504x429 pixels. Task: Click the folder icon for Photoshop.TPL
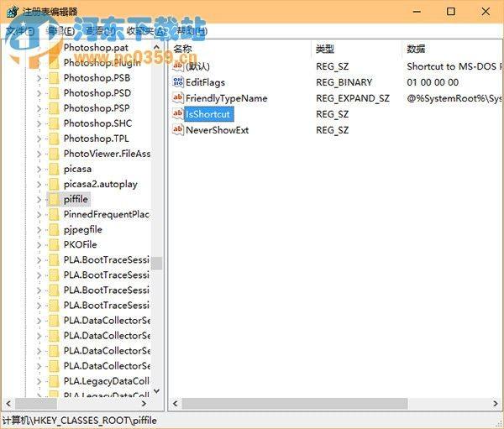point(54,139)
